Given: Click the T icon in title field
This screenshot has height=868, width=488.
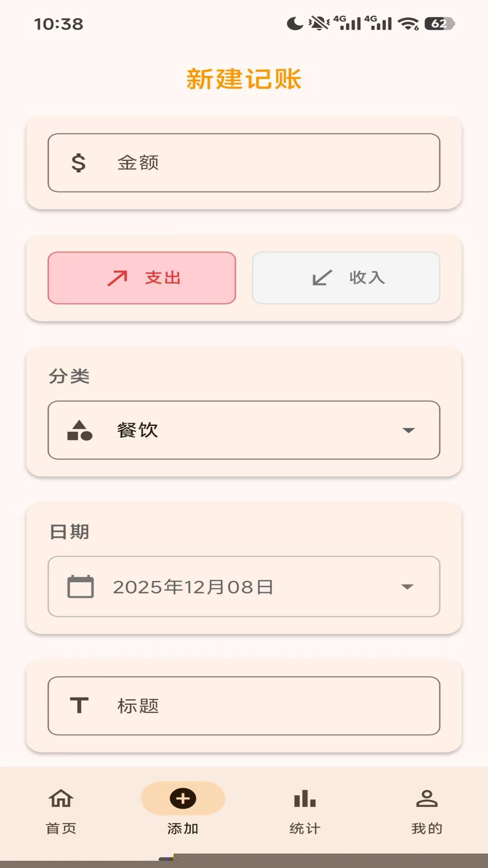Looking at the screenshot, I should click(79, 705).
